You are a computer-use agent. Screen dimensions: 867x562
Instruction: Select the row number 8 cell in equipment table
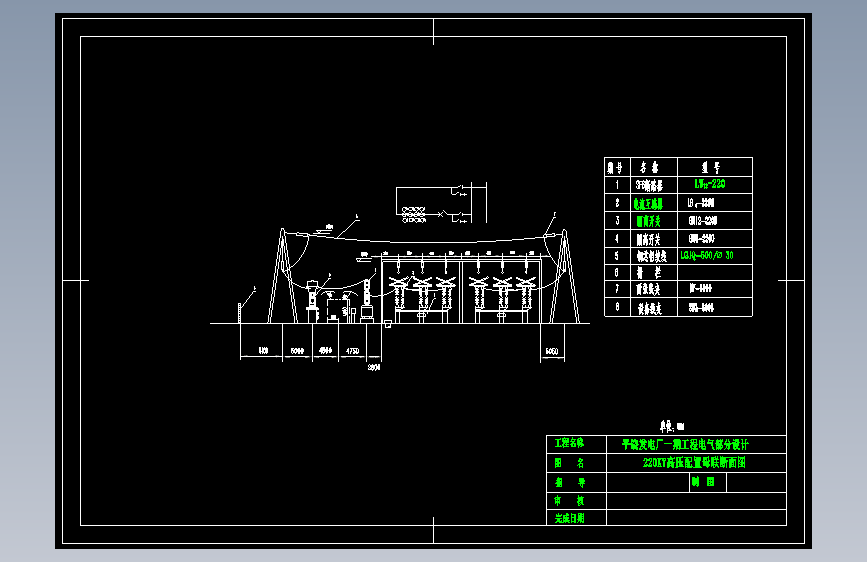(617, 307)
